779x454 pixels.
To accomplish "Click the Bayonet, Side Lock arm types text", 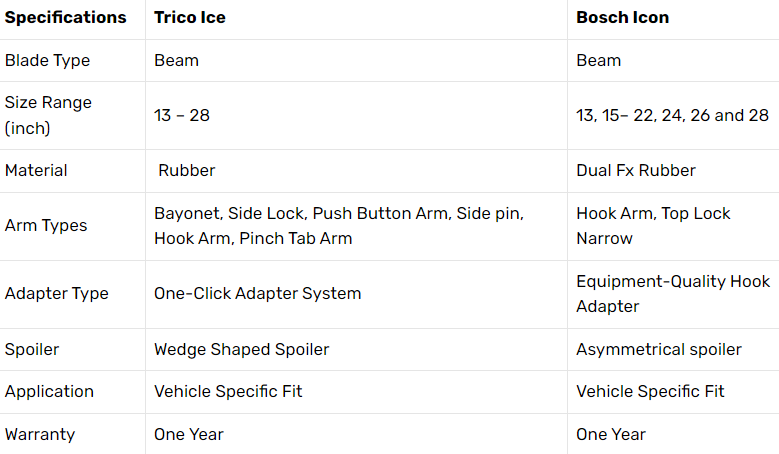I will click(339, 226).
